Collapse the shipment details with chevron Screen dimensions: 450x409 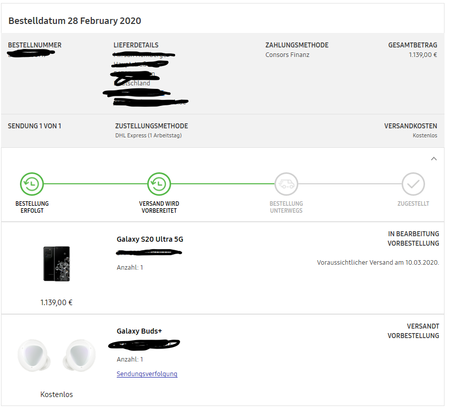point(434,159)
